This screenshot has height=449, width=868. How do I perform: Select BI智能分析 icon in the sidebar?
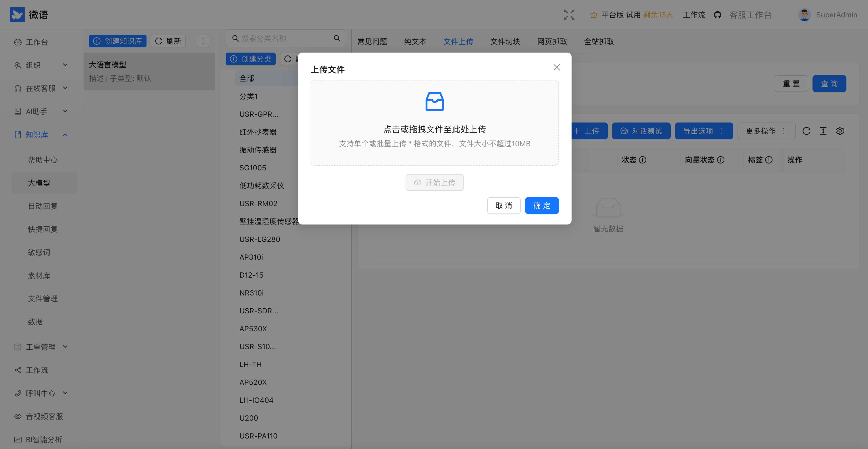coord(18,440)
